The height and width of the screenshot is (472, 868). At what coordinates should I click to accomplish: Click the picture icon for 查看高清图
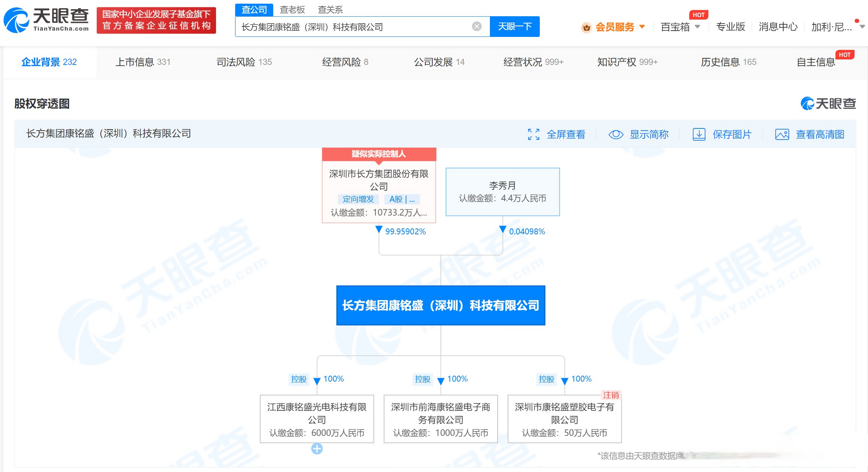782,134
